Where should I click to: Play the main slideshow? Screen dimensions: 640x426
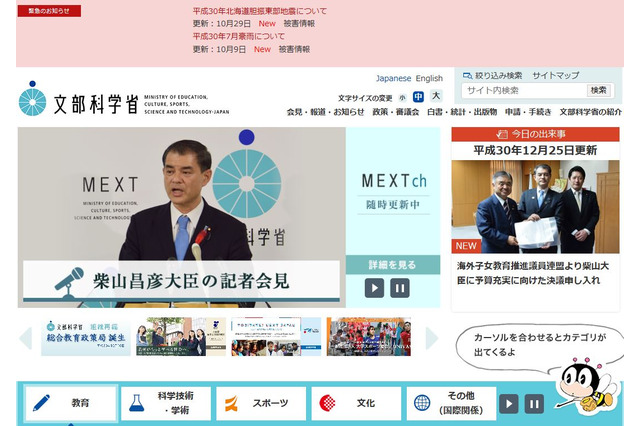tap(374, 288)
